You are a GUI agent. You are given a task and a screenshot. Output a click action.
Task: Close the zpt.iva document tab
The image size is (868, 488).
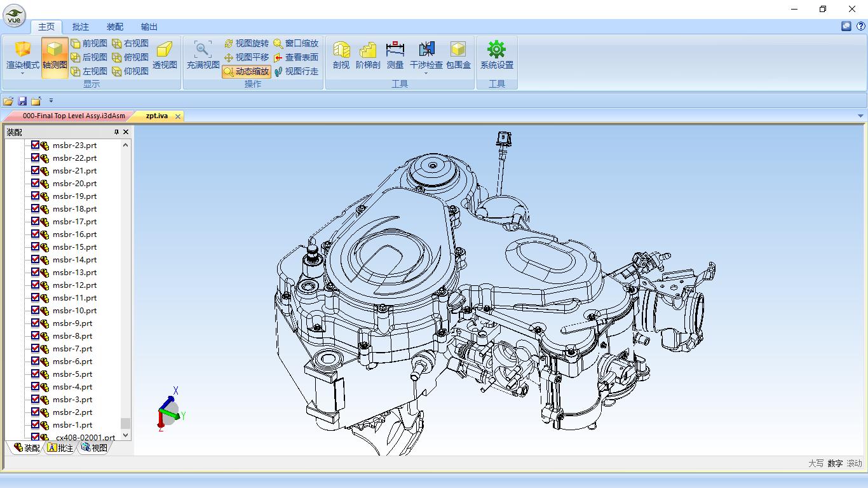178,116
